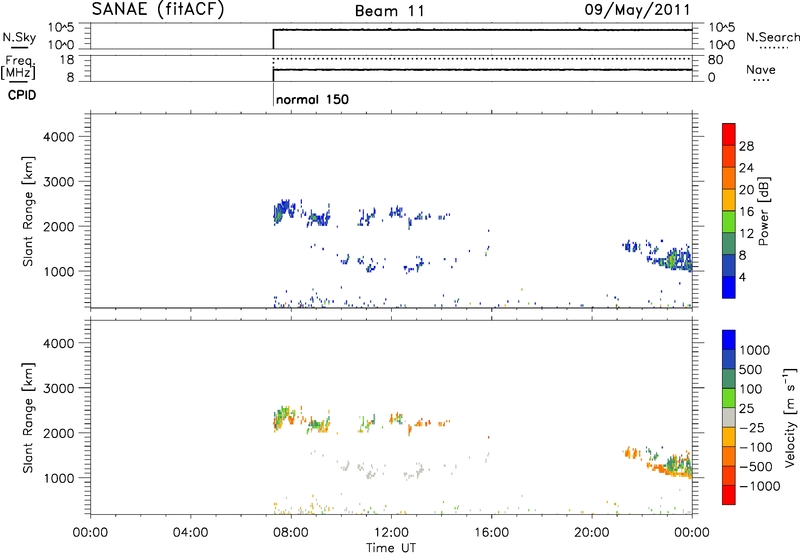Viewport: 800px width, 554px height.
Task: Pick the Velocity colorbar segment between 500 and 1000
Action: coord(729,359)
